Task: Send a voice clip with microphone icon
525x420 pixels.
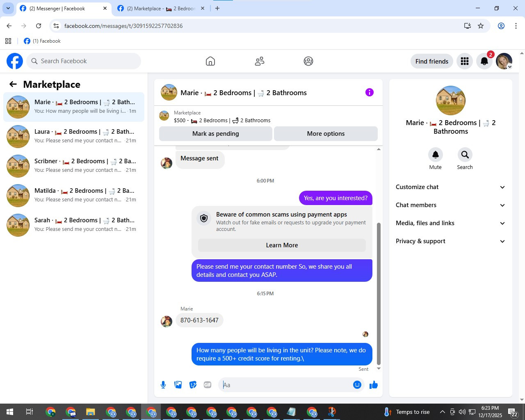Action: (163, 385)
